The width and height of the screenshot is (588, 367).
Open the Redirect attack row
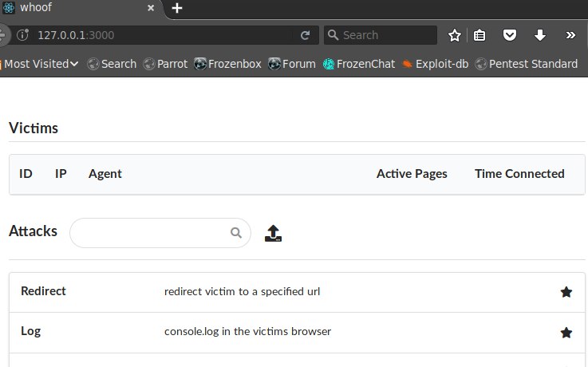click(297, 292)
